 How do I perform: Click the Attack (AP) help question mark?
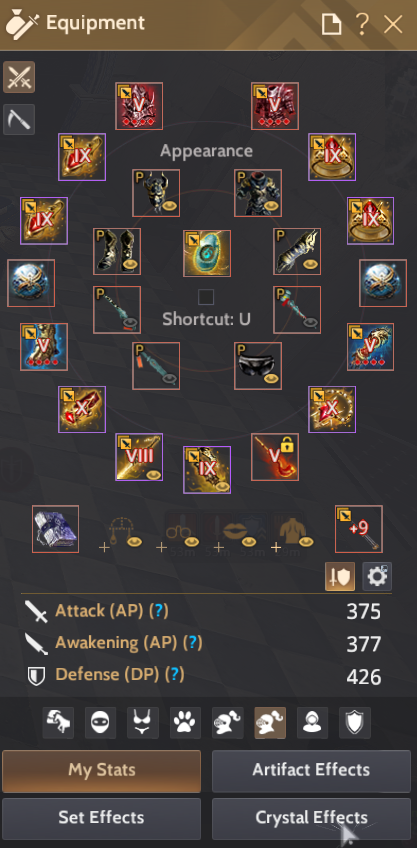(158, 611)
